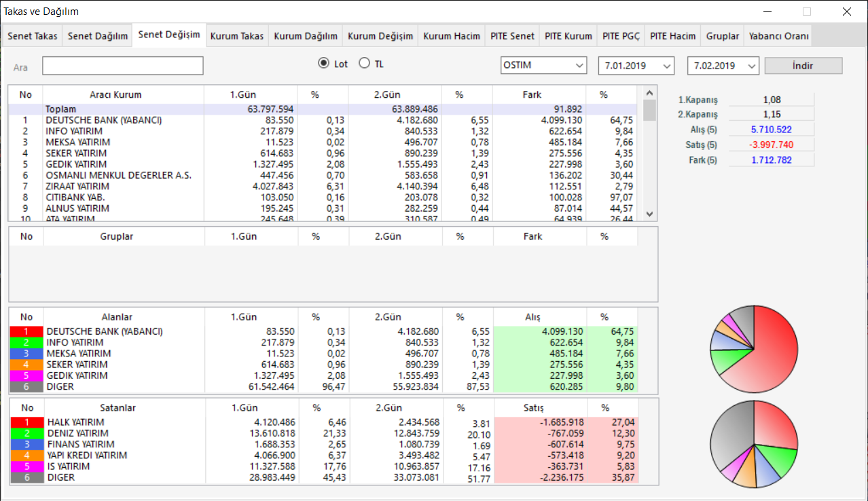Go to the Gruplar tab
The height and width of the screenshot is (501, 868).
tap(723, 36)
